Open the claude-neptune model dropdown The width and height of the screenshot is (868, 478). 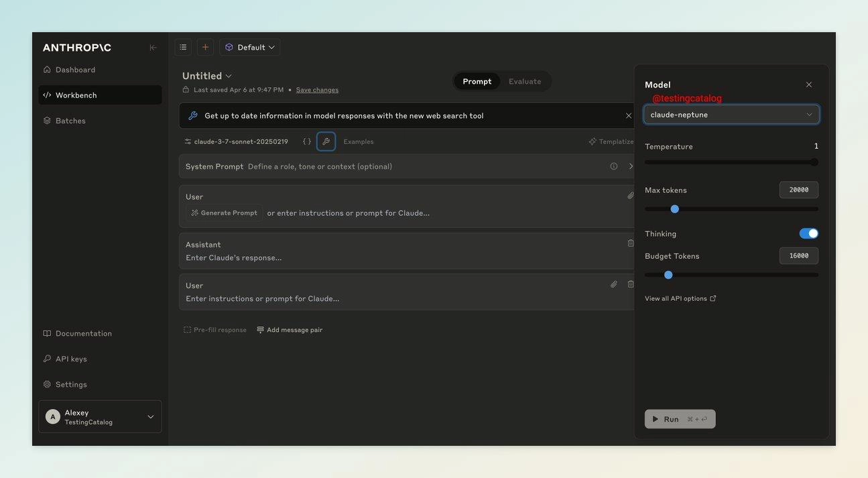[731, 115]
